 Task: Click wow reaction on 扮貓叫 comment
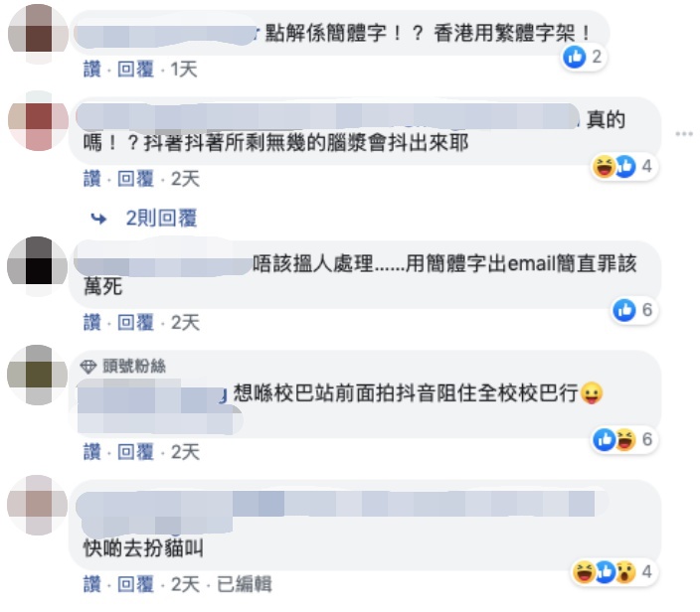pyautogui.click(x=625, y=571)
